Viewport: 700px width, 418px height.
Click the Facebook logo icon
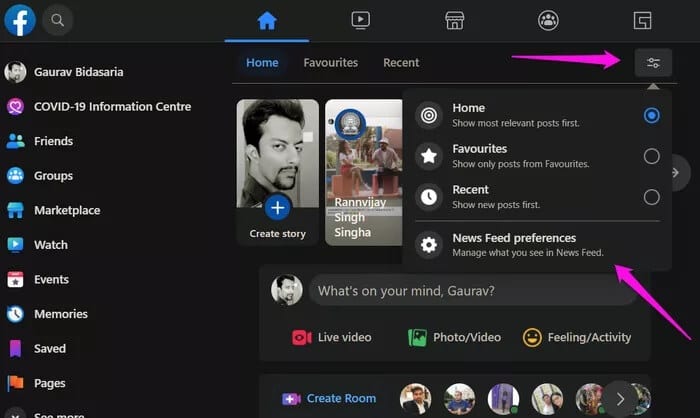tap(20, 20)
